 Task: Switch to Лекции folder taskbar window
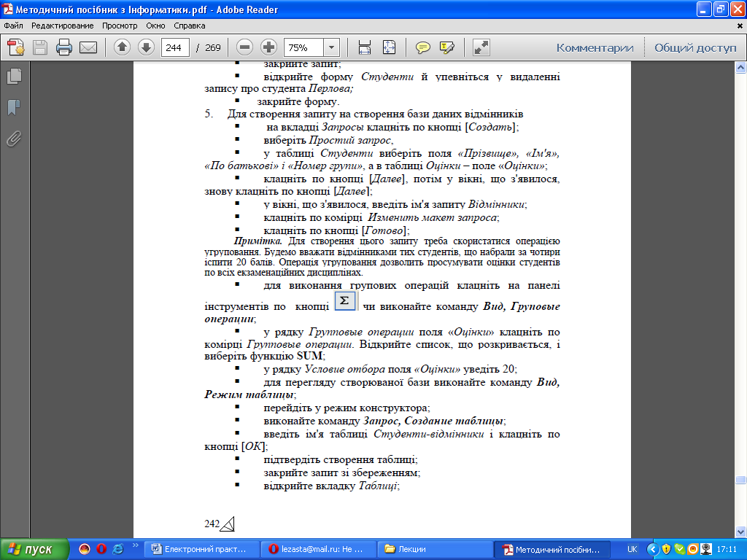tap(436, 549)
